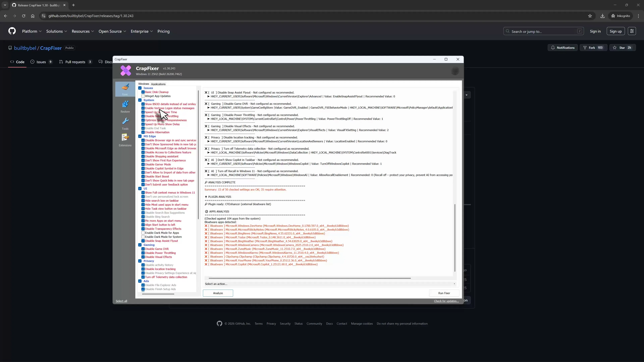644x362 pixels.
Task: Open the Restore section icon
Action: click(125, 106)
